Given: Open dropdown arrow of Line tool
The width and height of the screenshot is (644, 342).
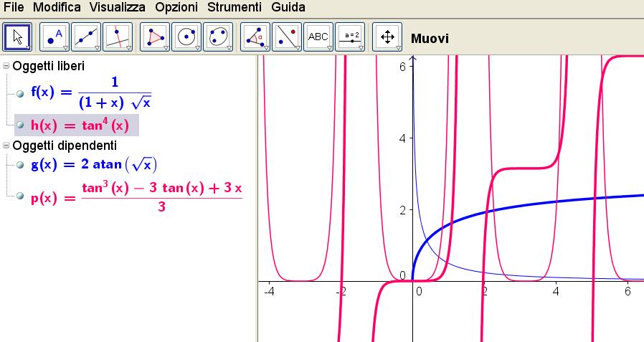Looking at the screenshot, I should pyautogui.click(x=97, y=48).
